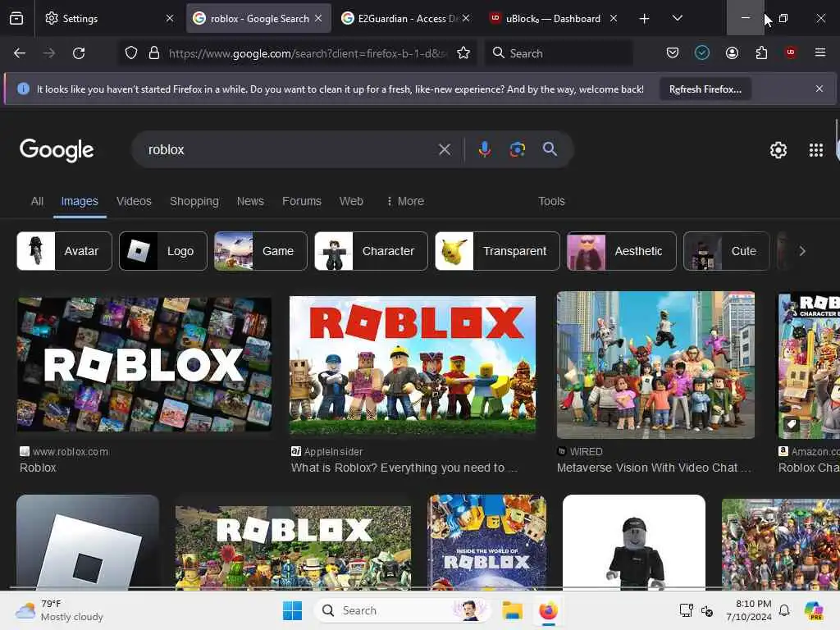Open www.roblox.com Roblox result link
This screenshot has height=630, width=840.
(64, 459)
